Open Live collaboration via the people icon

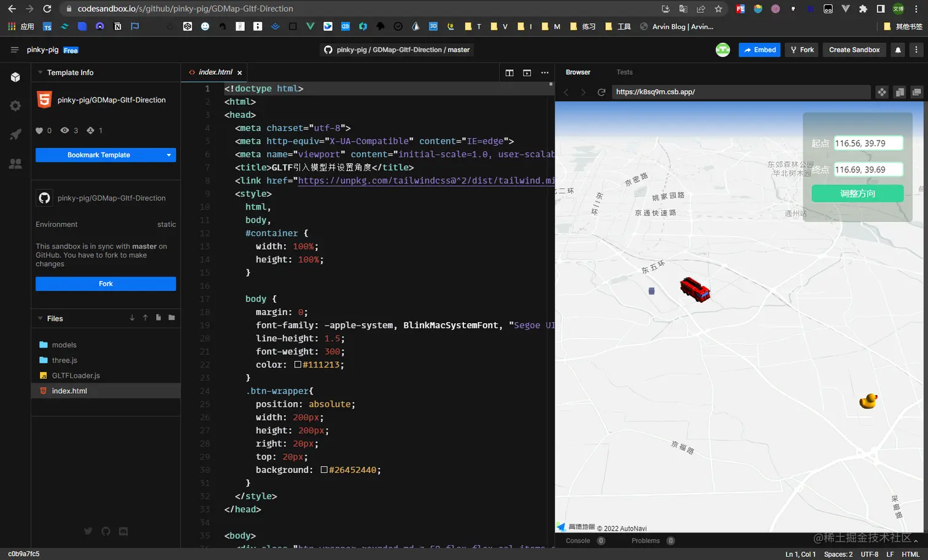[x=15, y=163]
